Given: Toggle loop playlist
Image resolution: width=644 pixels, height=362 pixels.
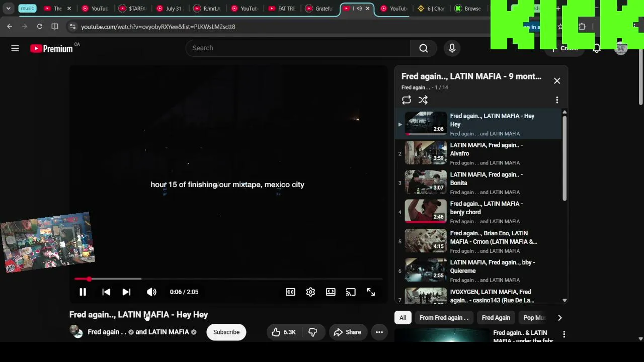Looking at the screenshot, I should point(407,100).
